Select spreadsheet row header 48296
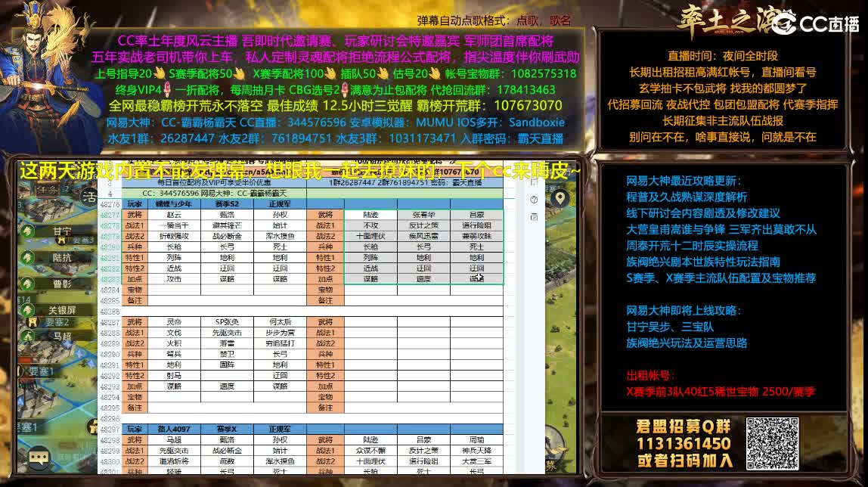 click(110, 419)
